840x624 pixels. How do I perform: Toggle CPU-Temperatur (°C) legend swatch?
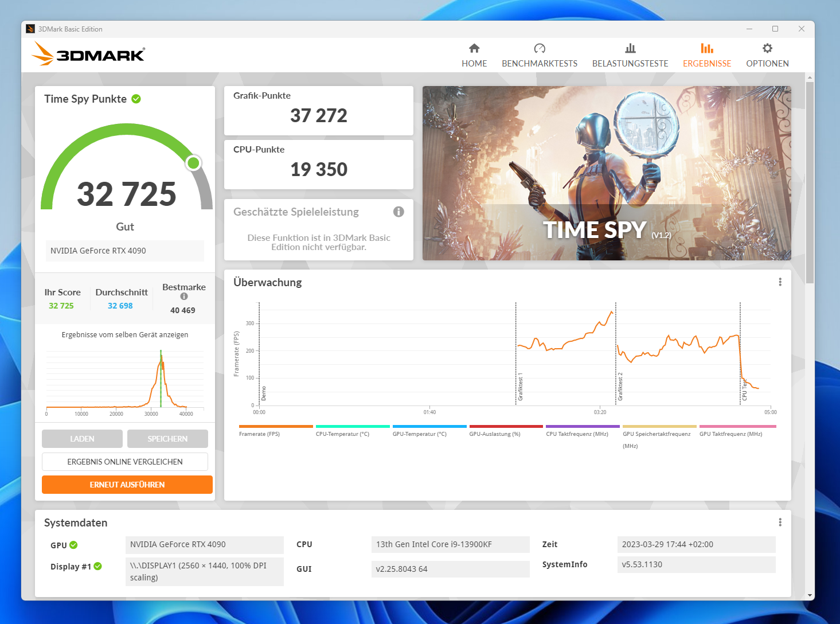coord(353,427)
